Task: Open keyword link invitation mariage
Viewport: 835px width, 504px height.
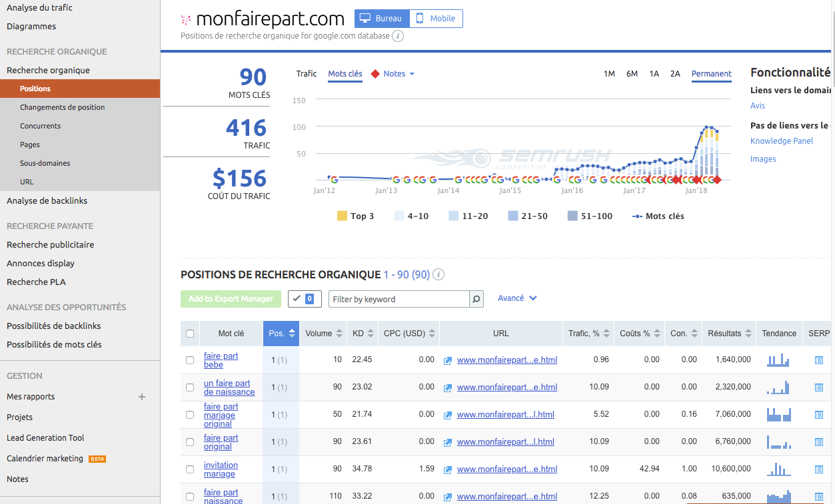Action: pyautogui.click(x=221, y=469)
